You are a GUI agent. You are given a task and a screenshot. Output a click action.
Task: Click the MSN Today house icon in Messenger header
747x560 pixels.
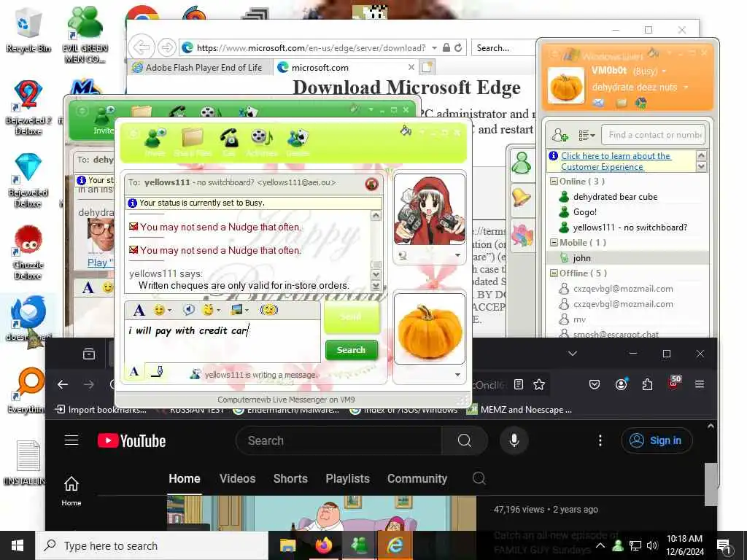point(641,103)
